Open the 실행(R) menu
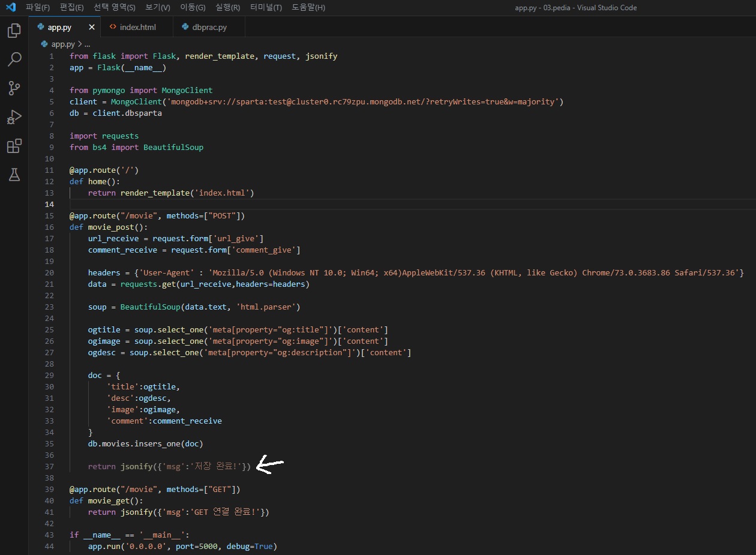The image size is (756, 555). tap(227, 8)
